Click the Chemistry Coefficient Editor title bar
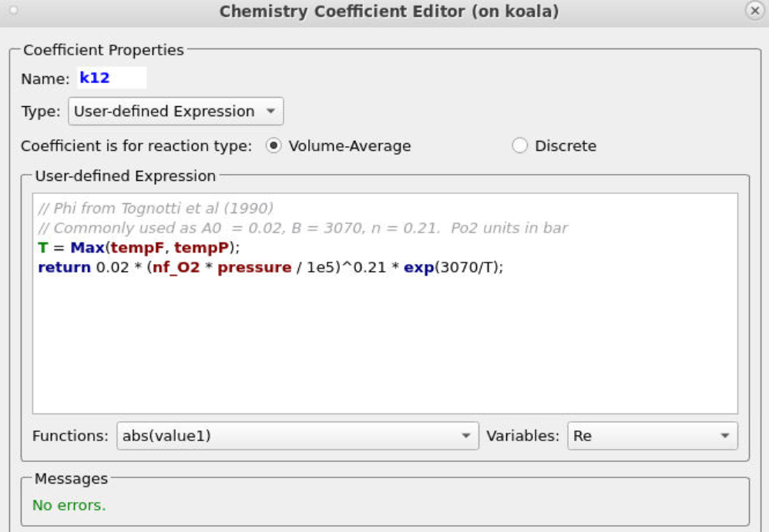 tap(388, 12)
